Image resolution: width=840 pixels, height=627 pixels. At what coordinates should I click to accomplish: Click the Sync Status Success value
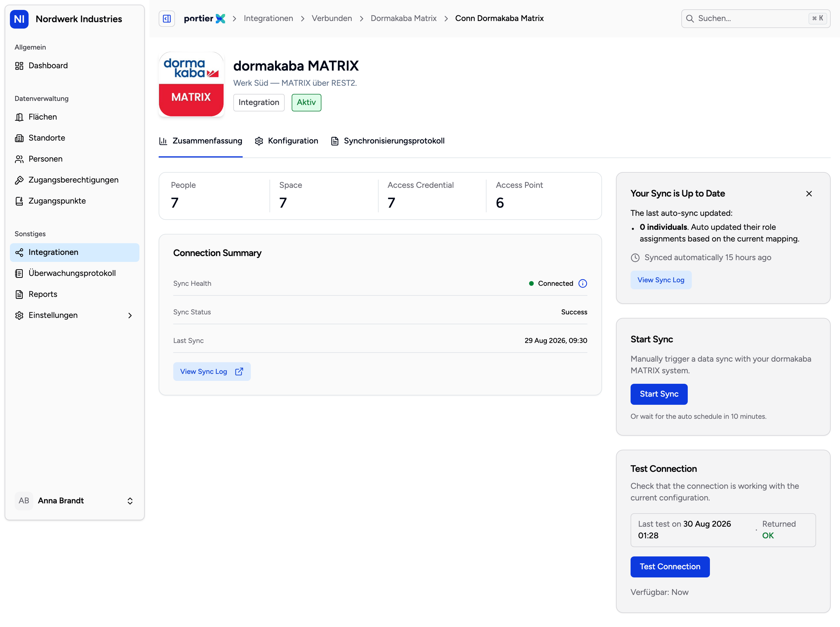pyautogui.click(x=574, y=312)
